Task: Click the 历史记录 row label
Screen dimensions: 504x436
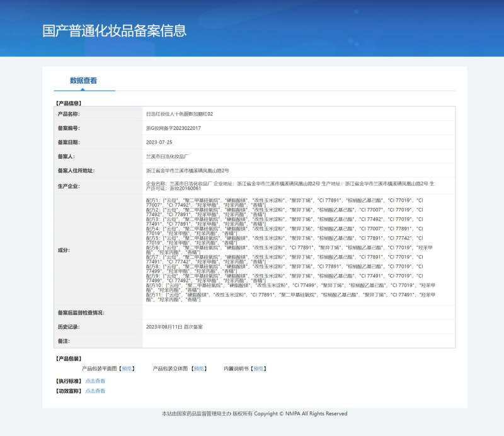Action: pos(69,326)
